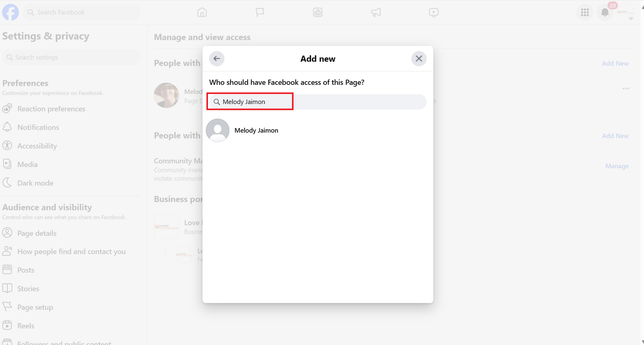Click the Reaction preferences icon
This screenshot has height=345, width=644.
click(7, 109)
